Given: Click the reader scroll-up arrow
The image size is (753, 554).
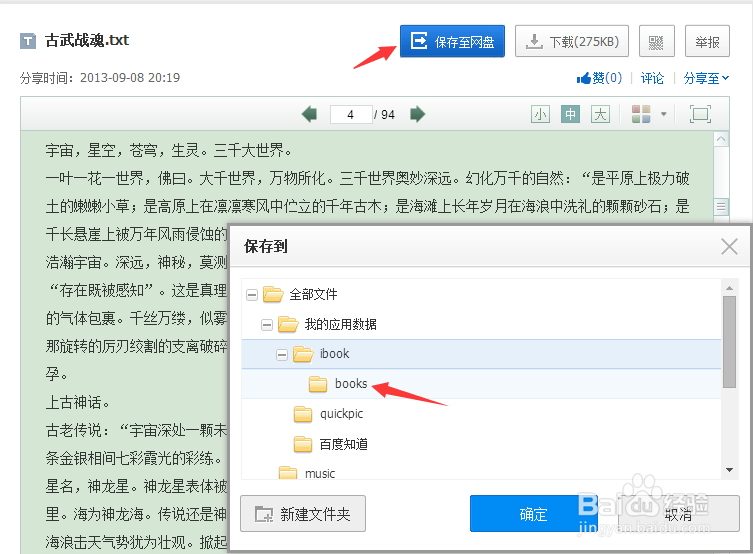Looking at the screenshot, I should 721,139.
